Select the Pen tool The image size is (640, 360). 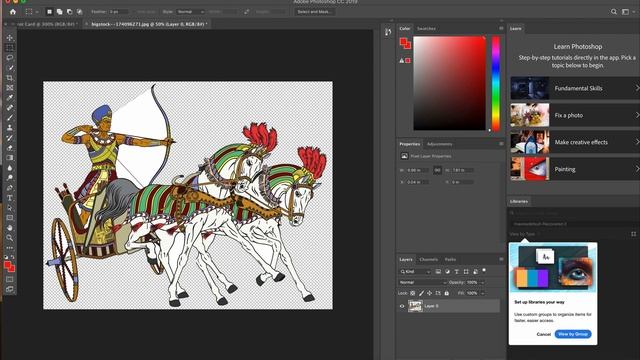10,188
